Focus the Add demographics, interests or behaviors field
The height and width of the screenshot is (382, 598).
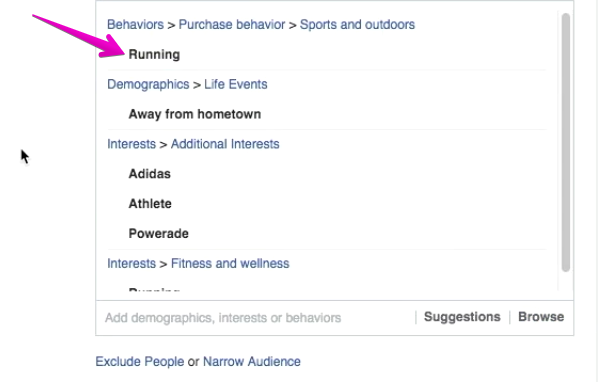coord(256,318)
